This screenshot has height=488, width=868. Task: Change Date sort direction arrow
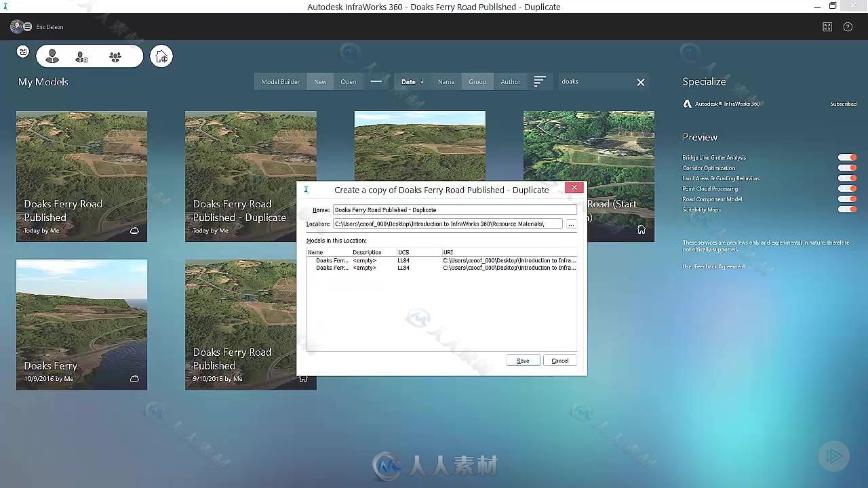pyautogui.click(x=422, y=81)
